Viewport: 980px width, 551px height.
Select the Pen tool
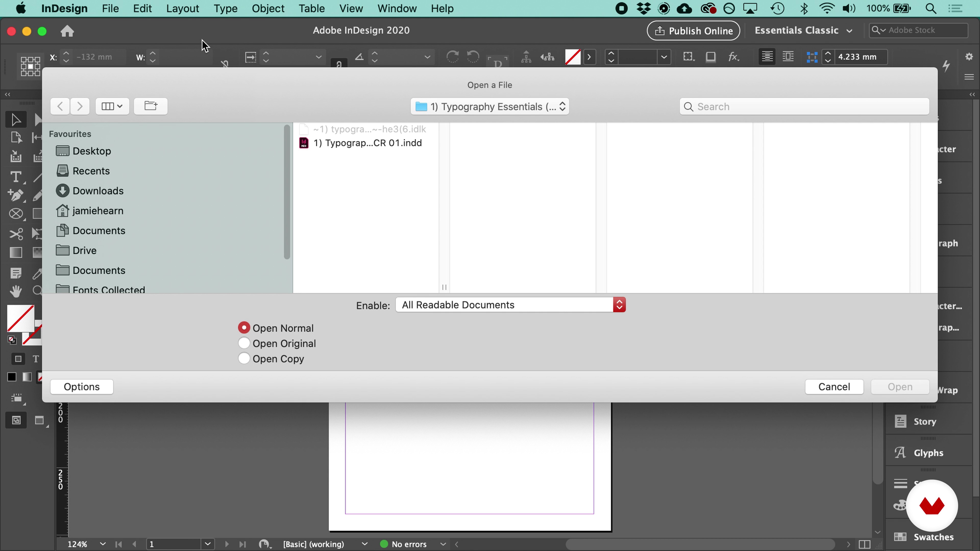coord(16,195)
